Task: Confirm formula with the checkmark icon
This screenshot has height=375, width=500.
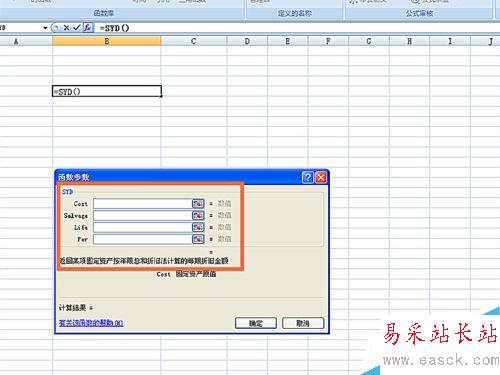Action: pyautogui.click(x=77, y=28)
